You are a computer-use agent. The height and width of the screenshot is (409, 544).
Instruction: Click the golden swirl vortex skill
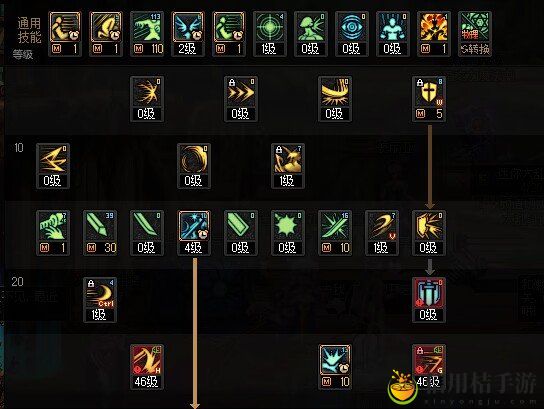point(194,159)
